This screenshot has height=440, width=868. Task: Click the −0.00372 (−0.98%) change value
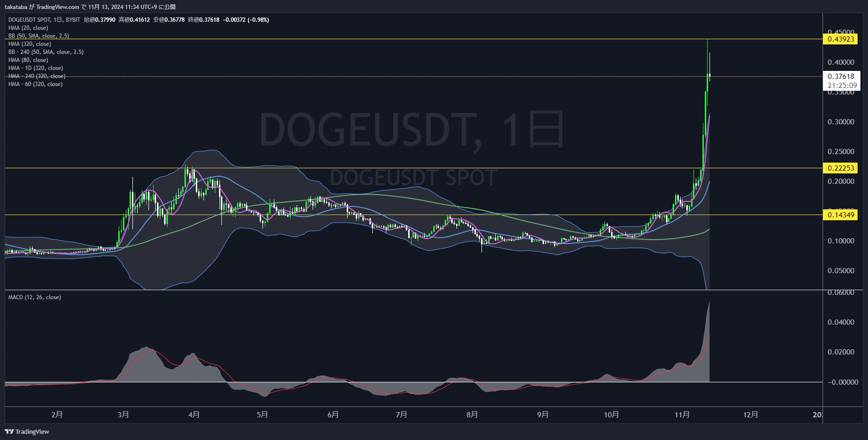click(x=246, y=20)
